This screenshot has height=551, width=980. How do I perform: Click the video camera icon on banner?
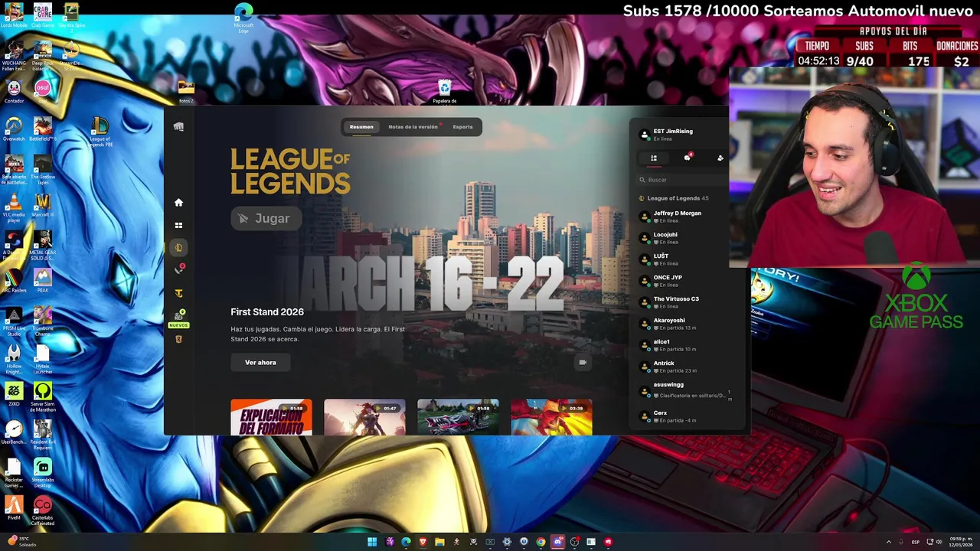583,363
